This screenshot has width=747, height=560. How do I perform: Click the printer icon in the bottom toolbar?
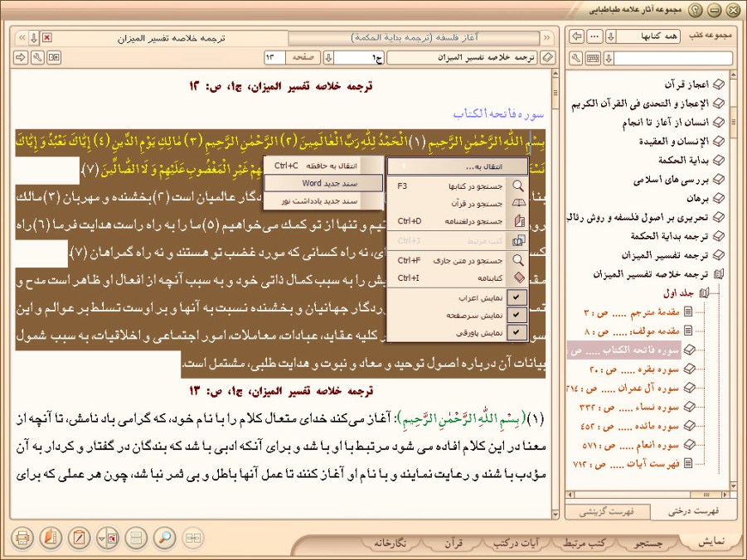pos(22,538)
